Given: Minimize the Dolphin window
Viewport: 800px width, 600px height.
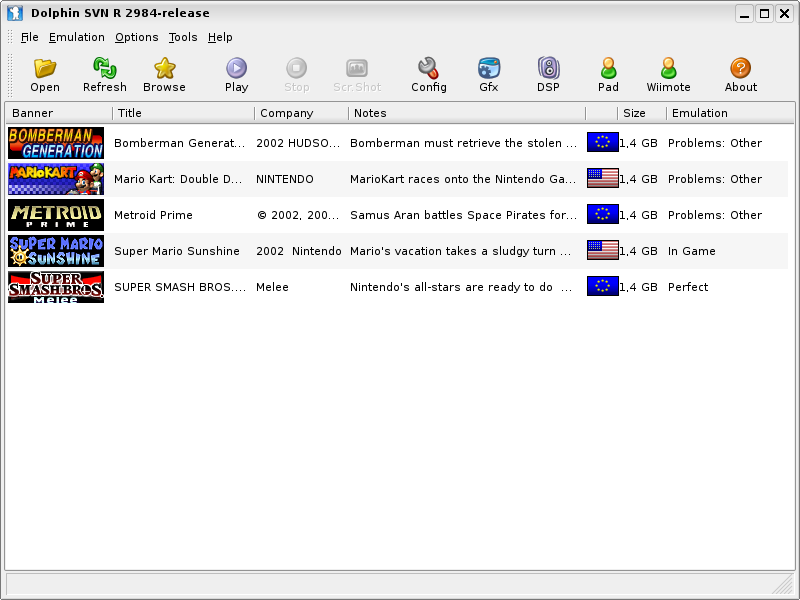Looking at the screenshot, I should [744, 14].
